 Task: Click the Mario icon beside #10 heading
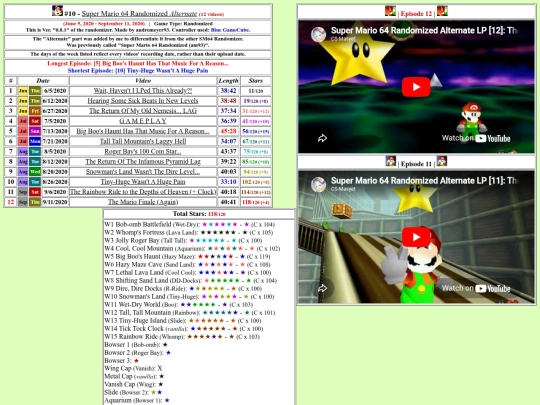tap(57, 11)
